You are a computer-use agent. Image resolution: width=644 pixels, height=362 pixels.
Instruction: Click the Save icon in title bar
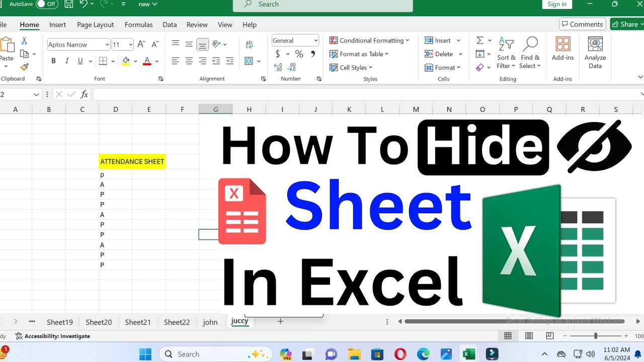pos(69,4)
